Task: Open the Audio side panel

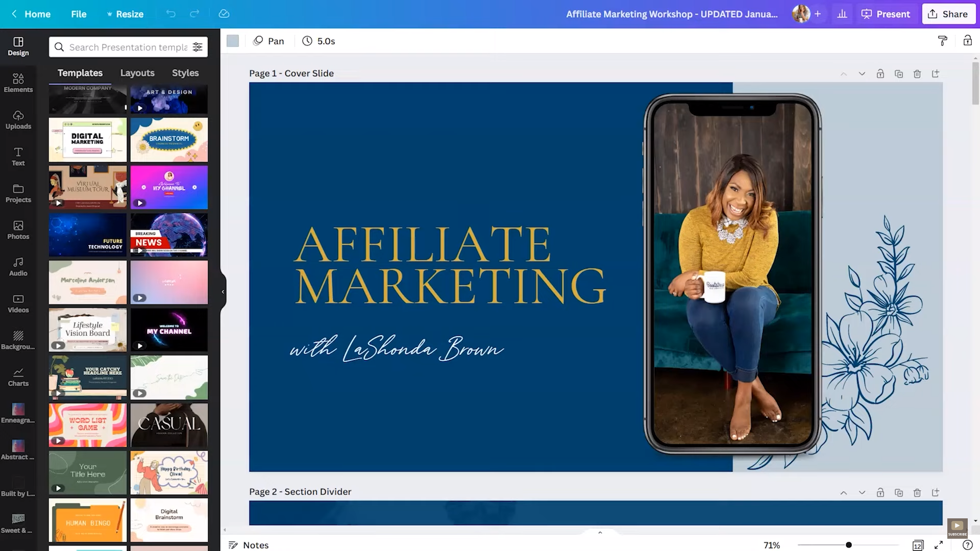Action: coord(18,267)
